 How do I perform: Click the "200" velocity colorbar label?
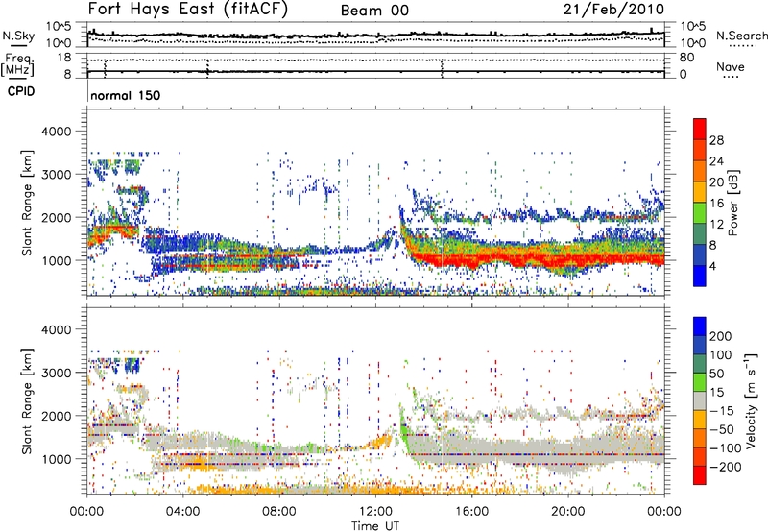point(720,336)
